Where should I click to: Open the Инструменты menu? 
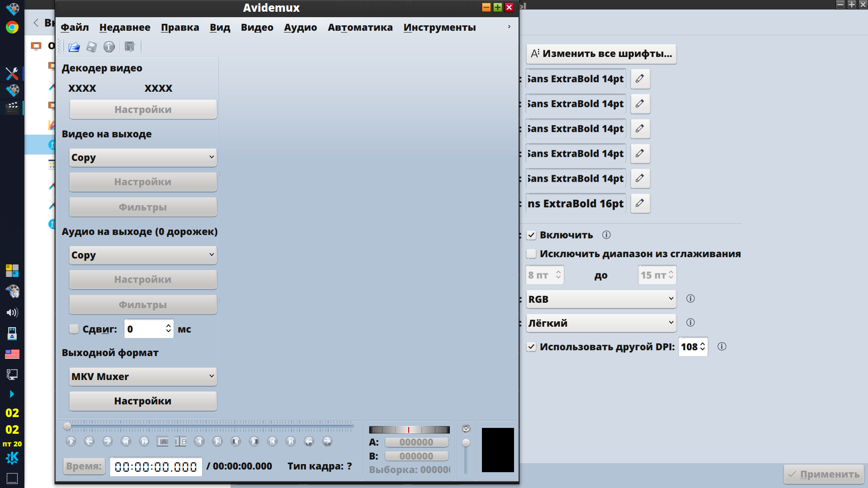coord(439,28)
